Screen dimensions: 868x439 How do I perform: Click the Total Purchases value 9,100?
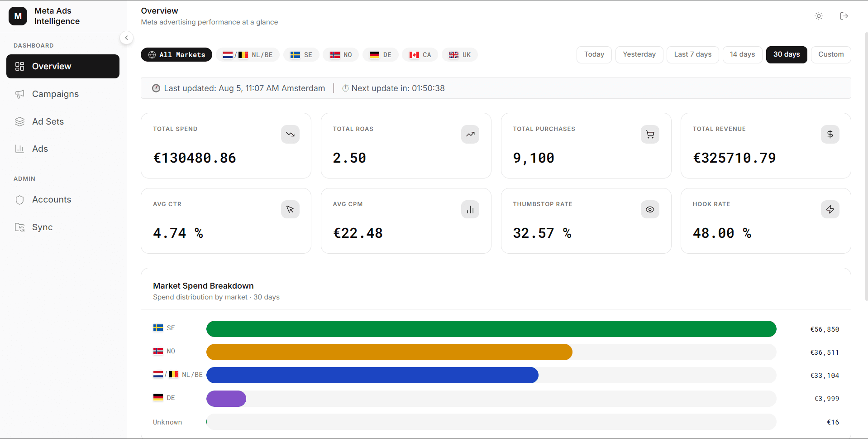(x=534, y=158)
